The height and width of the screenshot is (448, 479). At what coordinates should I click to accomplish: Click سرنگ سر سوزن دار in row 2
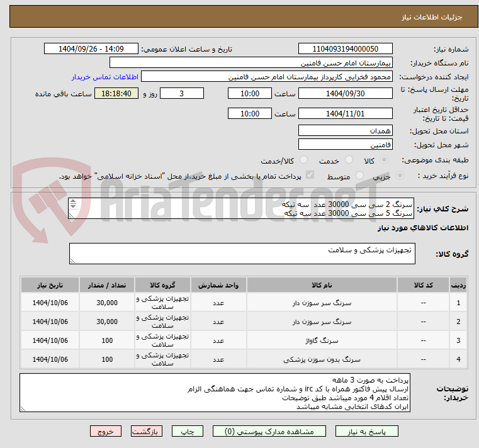(x=322, y=322)
